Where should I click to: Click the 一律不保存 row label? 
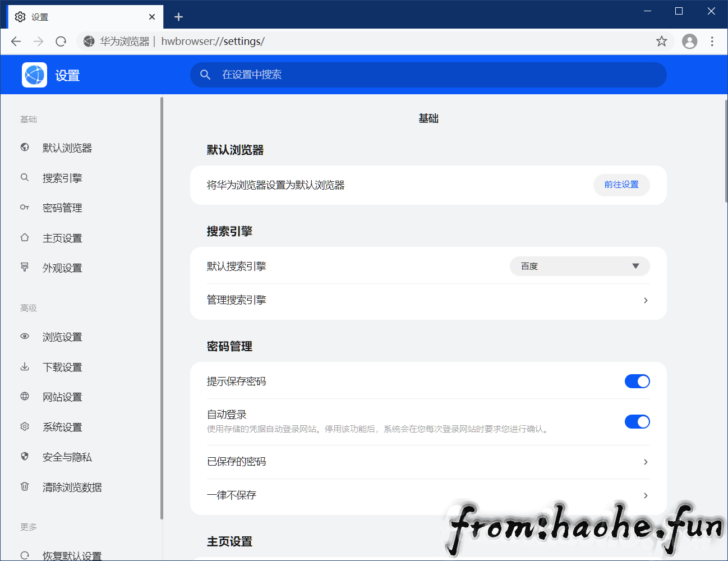(x=232, y=495)
